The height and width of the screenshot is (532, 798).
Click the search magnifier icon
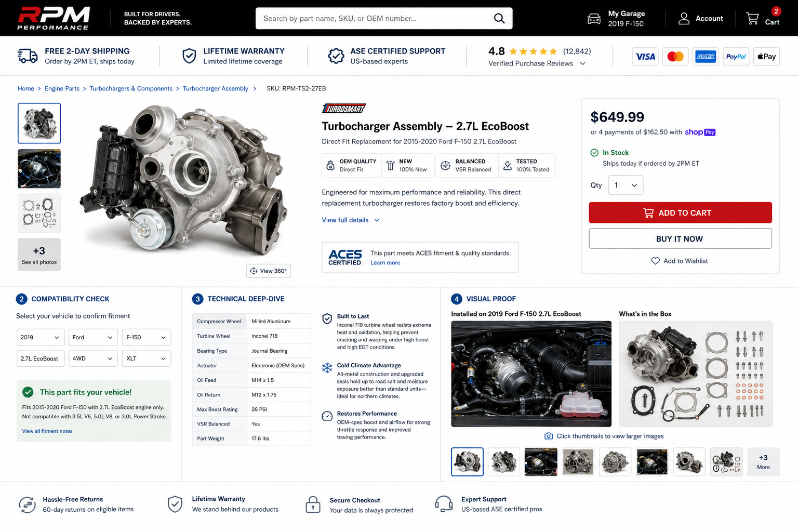coord(499,19)
